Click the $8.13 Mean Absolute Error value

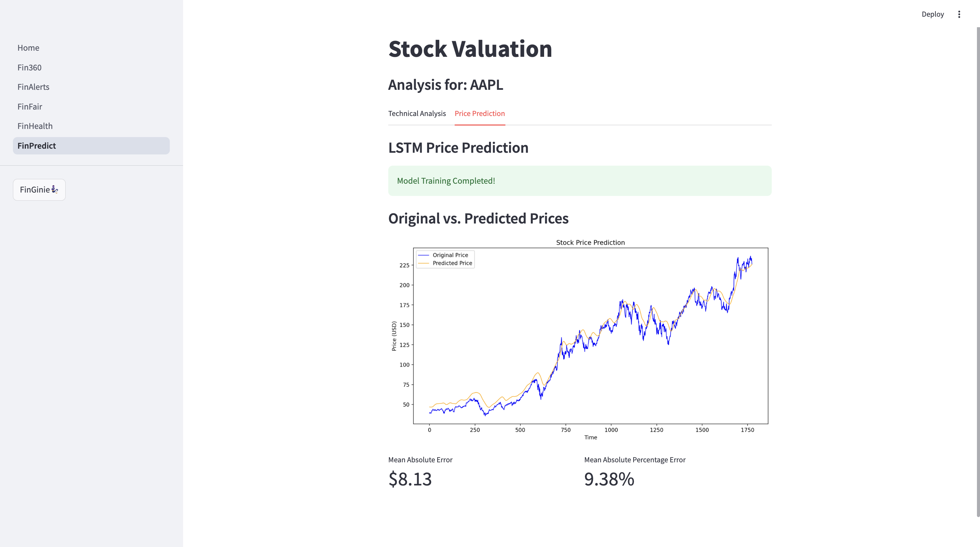coord(410,479)
